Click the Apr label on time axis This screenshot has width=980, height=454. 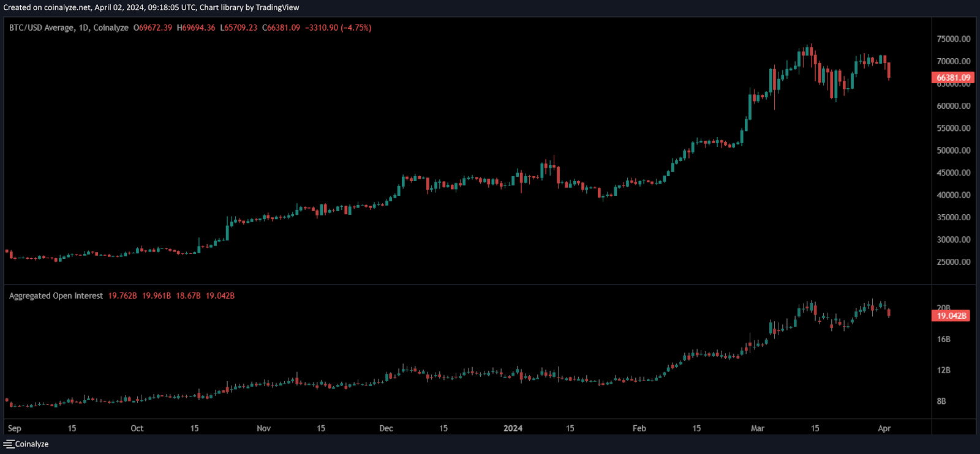tap(884, 428)
